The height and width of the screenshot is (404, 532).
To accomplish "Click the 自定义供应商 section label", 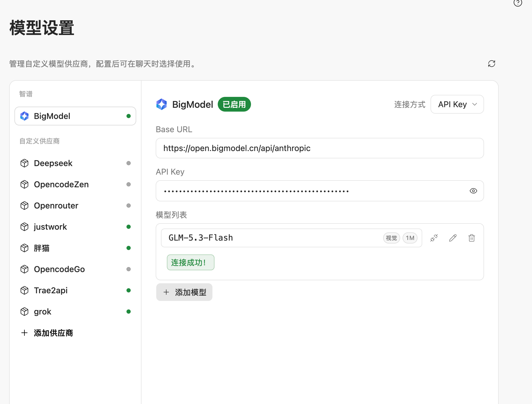I will (x=39, y=141).
